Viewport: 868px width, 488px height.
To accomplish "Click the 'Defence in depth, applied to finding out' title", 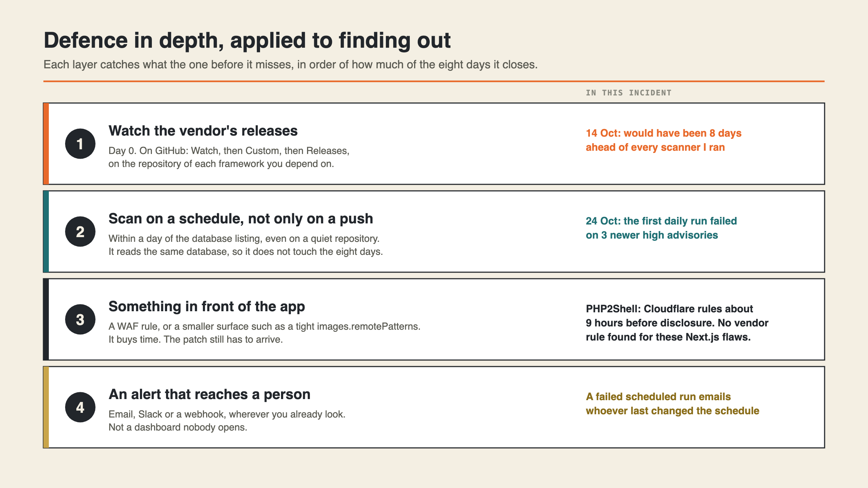I will (x=247, y=40).
